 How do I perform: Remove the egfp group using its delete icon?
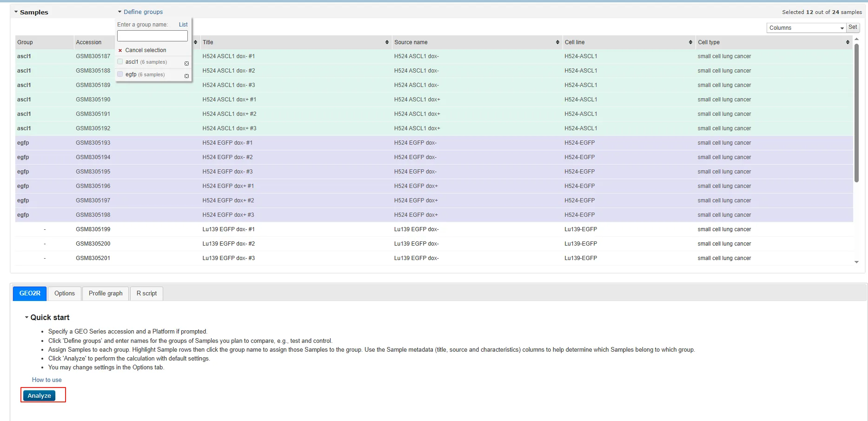(x=186, y=76)
